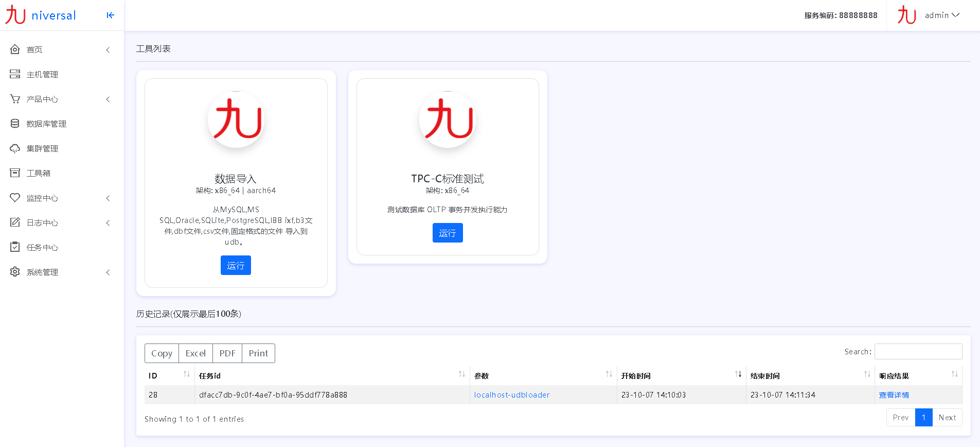Viewport: 980px width, 447px height.
Task: Collapse the sidebar with the arrow icon
Action: [x=110, y=15]
